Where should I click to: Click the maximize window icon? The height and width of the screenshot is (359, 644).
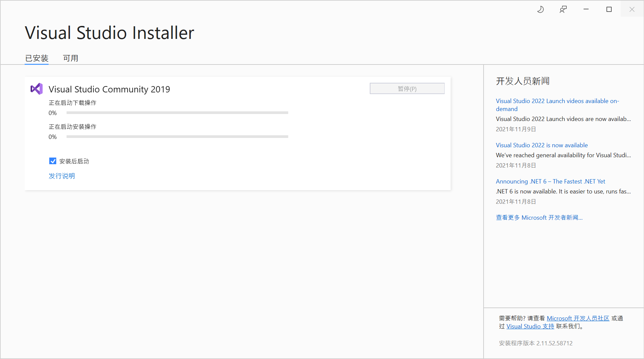point(609,9)
